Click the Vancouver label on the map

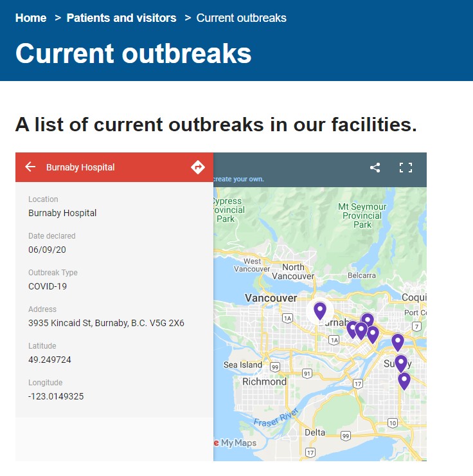(x=271, y=298)
